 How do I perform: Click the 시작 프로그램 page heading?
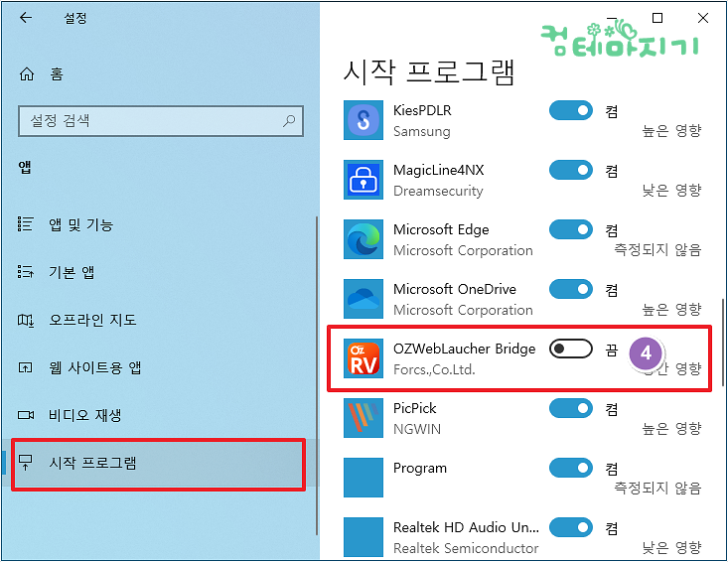(429, 71)
